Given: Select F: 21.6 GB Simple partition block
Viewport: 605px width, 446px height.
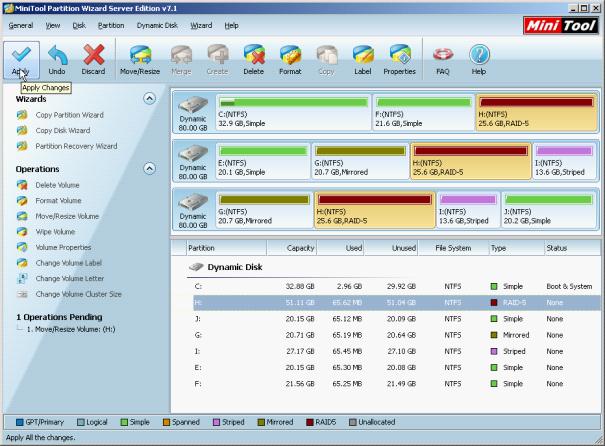Looking at the screenshot, I should [x=424, y=112].
